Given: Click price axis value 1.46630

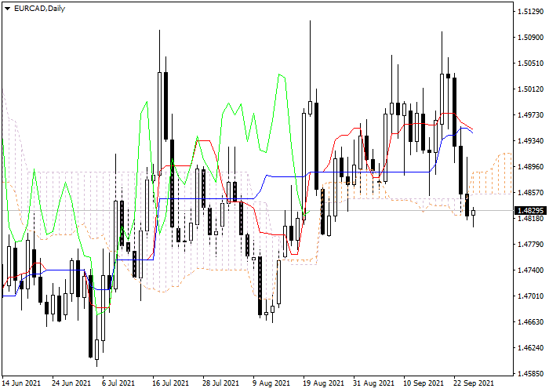Looking at the screenshot, I should [530, 322].
